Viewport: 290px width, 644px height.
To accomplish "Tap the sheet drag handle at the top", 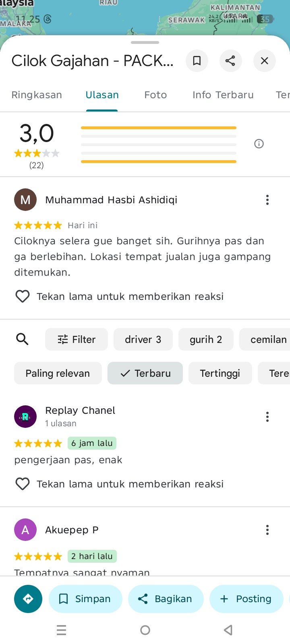I will [x=145, y=42].
